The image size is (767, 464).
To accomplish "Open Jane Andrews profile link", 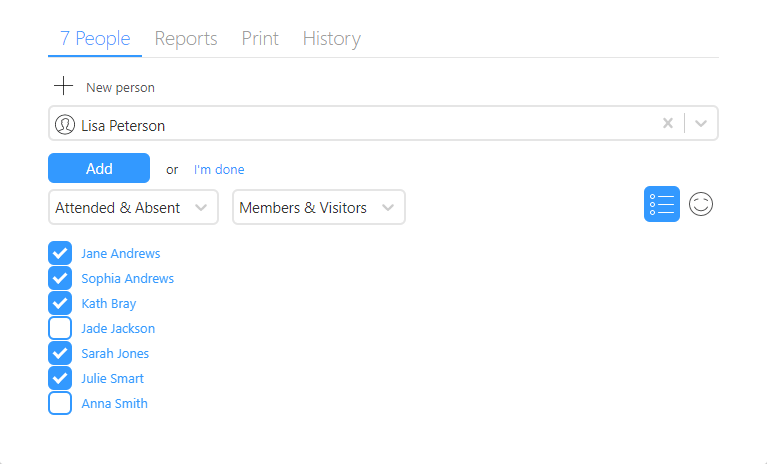I will 121,253.
